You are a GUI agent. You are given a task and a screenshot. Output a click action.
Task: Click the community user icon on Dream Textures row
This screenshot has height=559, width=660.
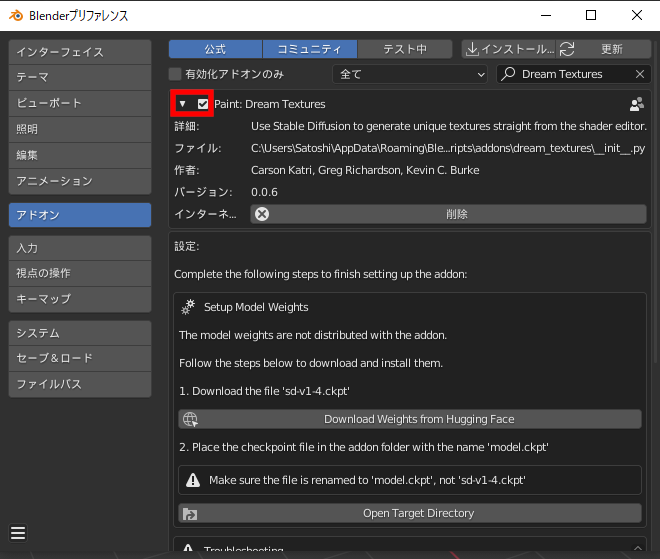pos(636,104)
